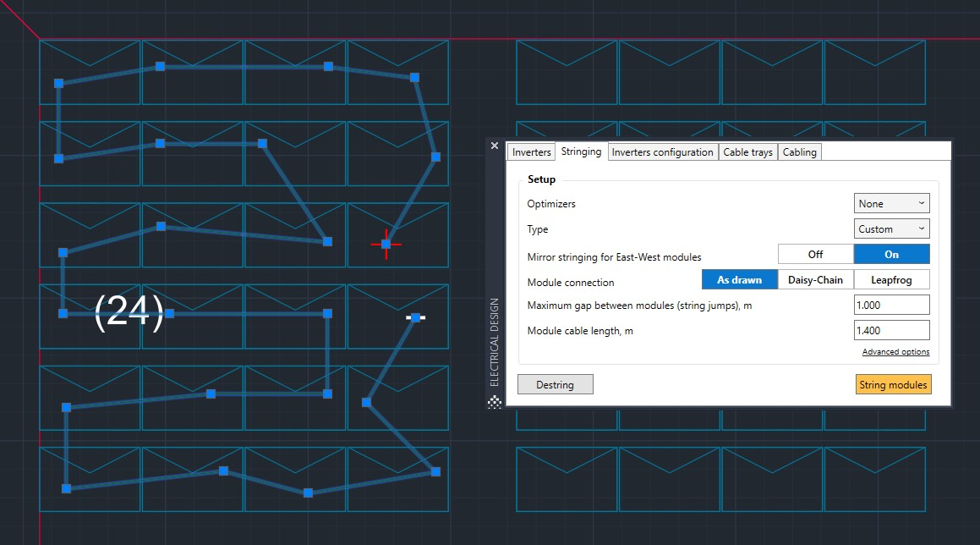This screenshot has width=980, height=545.
Task: Open the Type dropdown showing Custom
Action: tap(891, 228)
